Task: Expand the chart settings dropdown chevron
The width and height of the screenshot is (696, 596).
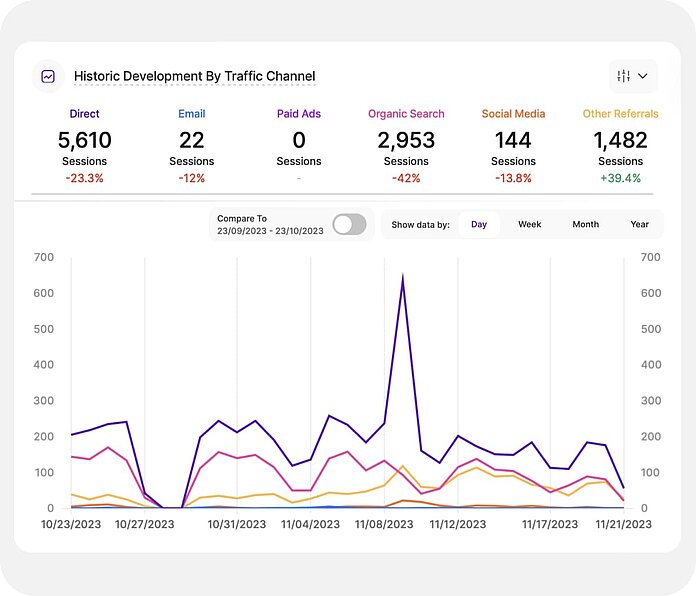Action: (643, 76)
